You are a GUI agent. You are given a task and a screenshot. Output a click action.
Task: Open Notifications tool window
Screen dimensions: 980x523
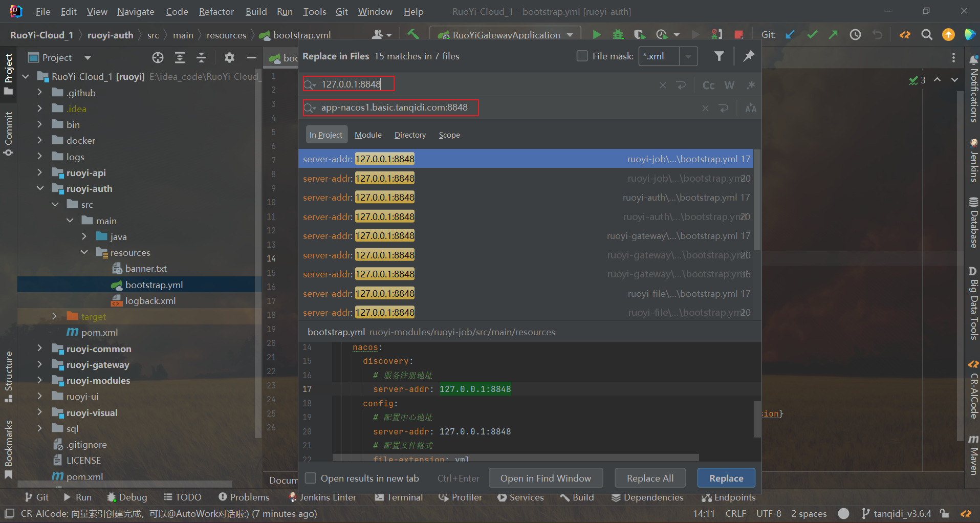click(x=973, y=88)
